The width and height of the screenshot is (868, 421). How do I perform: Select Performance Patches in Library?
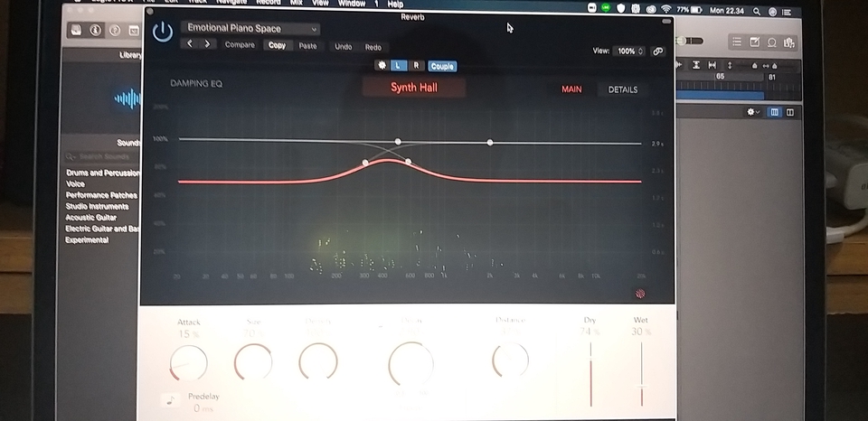coord(101,195)
